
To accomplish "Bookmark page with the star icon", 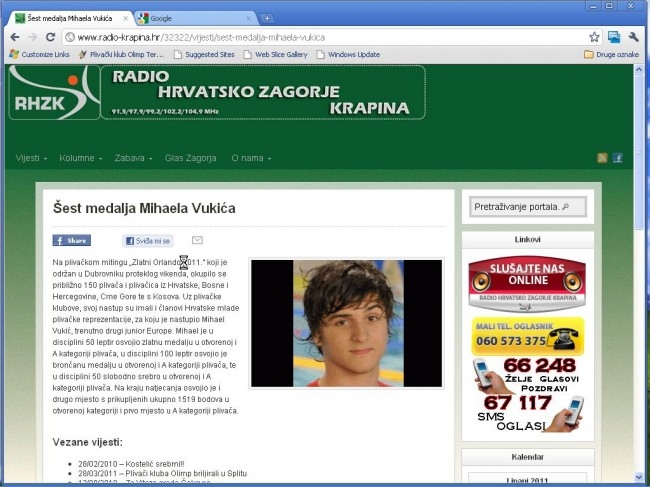I will [x=594, y=37].
